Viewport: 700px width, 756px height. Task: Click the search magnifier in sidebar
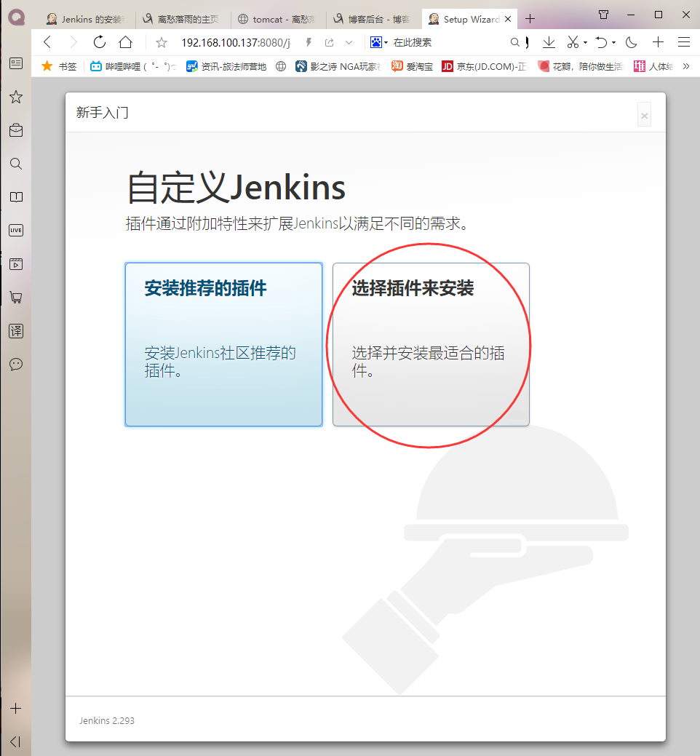coord(16,164)
